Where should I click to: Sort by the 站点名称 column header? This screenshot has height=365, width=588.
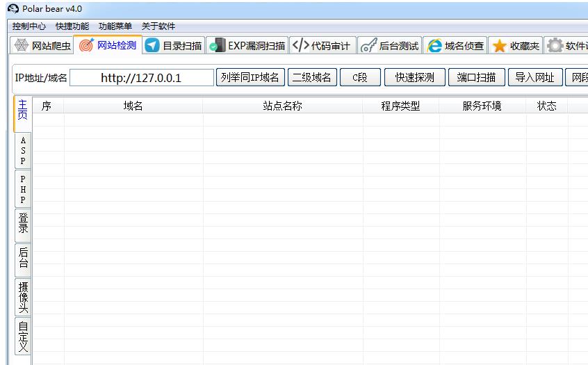(x=282, y=106)
